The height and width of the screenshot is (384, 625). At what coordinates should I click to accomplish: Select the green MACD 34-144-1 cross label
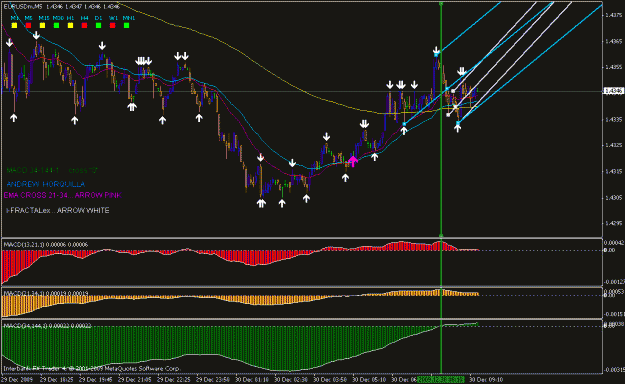click(52, 170)
